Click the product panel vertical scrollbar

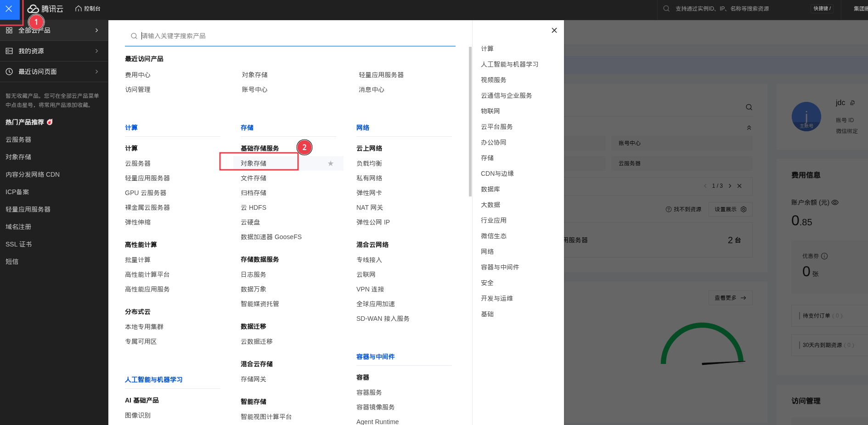pyautogui.click(x=470, y=122)
